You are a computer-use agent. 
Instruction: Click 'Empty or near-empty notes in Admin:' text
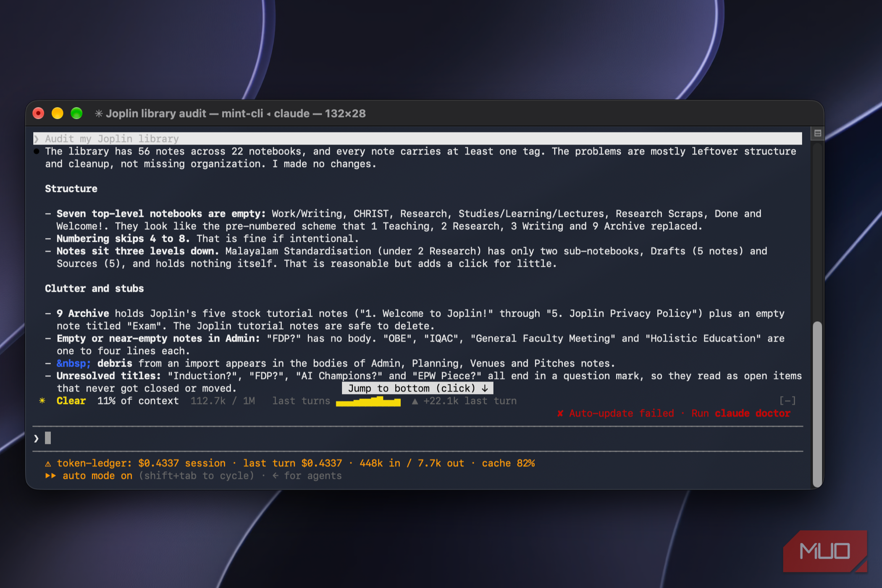pos(158,339)
